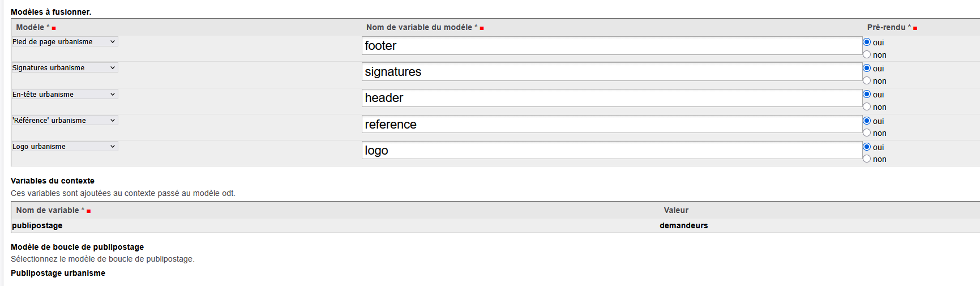Screen dimensions: 980x286
Task: Click the 'Publipostage urbanisme' model text
Action: tap(58, 273)
